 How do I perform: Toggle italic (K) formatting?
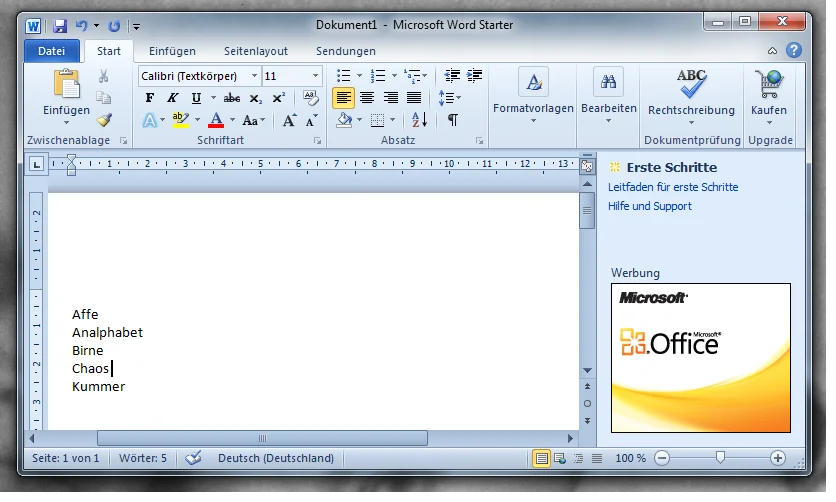172,98
